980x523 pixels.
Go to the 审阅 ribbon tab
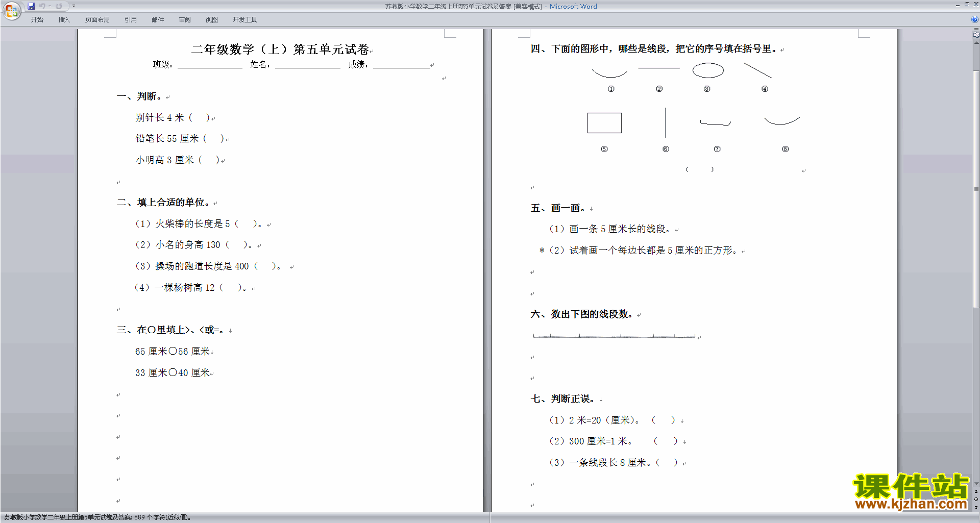pos(185,20)
